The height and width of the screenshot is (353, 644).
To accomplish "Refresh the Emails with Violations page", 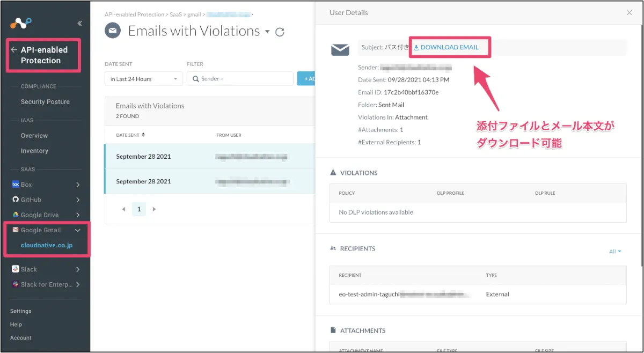I will [280, 32].
